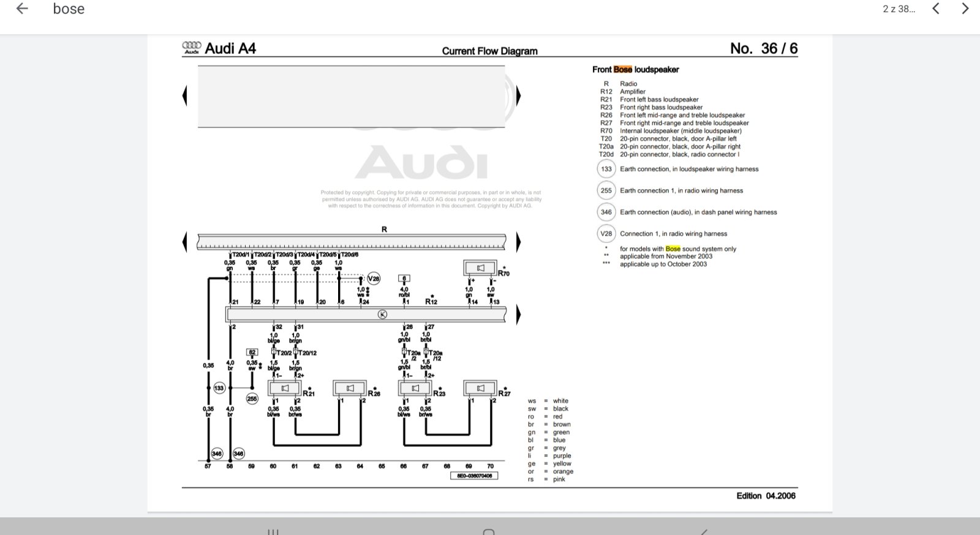Tap the R23 speaker symbol in the diagram
Screen dimensions: 980x535
tap(415, 388)
